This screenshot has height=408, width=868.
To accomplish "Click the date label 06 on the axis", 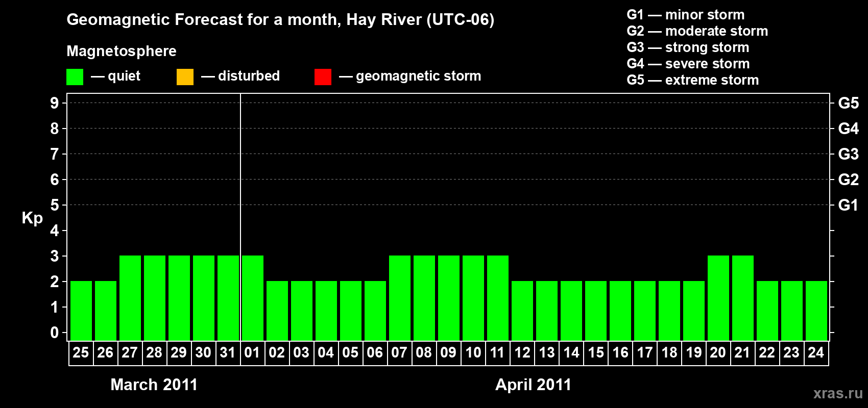I will point(375,352).
